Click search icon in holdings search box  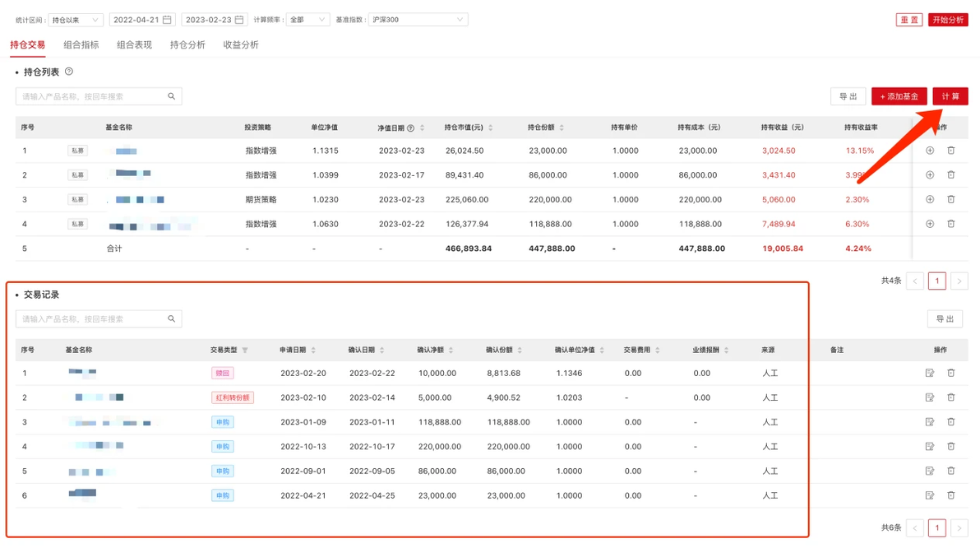(171, 96)
